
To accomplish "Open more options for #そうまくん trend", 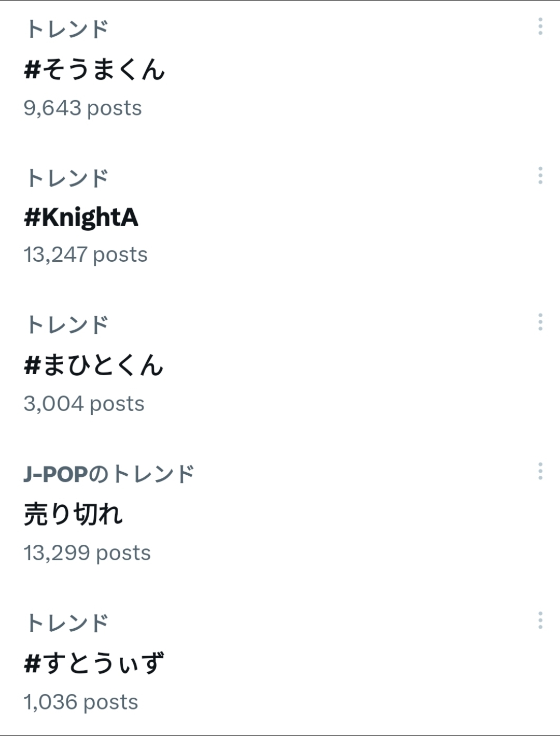I will pos(540,26).
